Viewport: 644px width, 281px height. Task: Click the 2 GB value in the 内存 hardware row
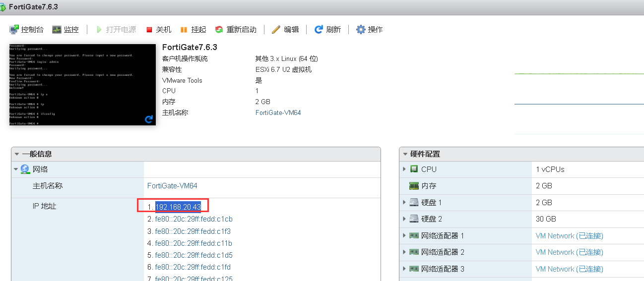[544, 186]
